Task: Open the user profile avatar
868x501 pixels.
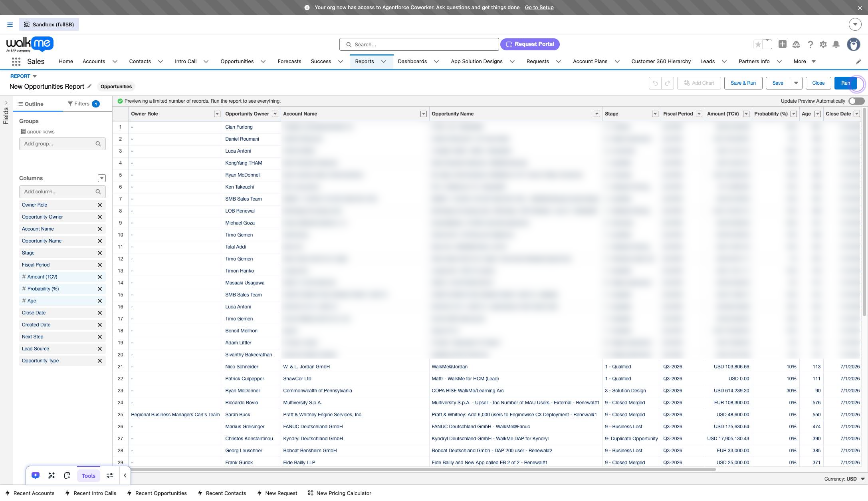Action: coord(854,44)
